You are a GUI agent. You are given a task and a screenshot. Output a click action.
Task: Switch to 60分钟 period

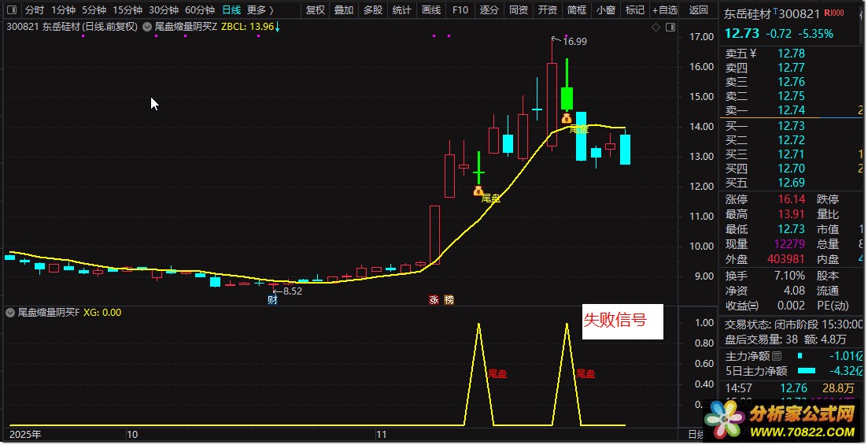click(x=200, y=10)
